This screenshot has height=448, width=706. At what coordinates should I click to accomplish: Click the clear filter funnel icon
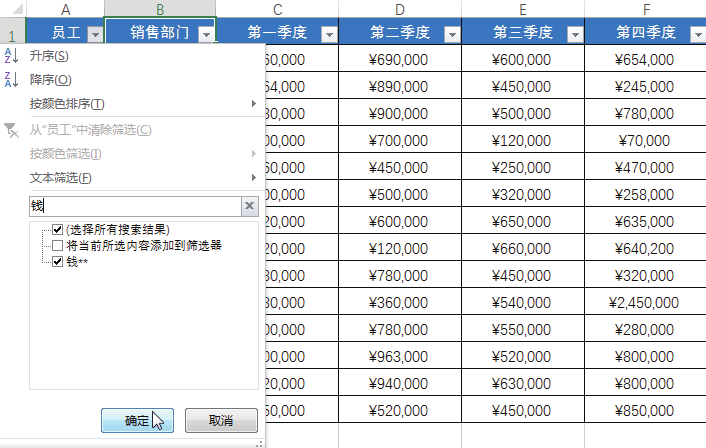(11, 130)
